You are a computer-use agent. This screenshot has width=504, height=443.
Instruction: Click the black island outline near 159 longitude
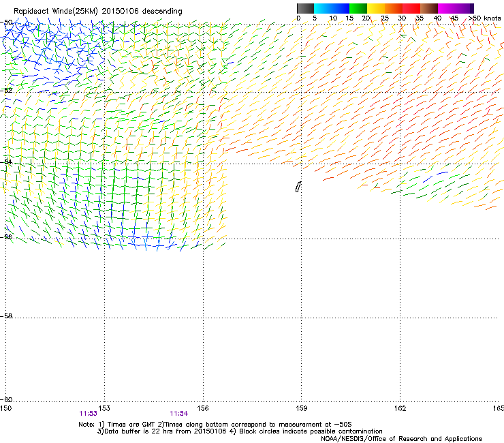298,187
